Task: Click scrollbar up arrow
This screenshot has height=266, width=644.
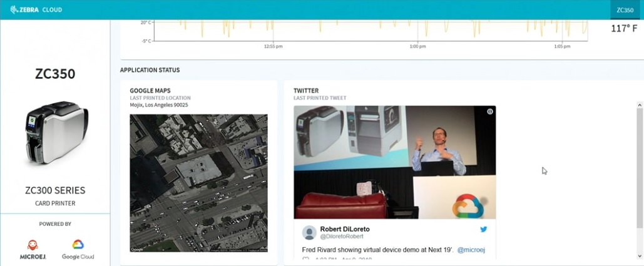Action: (640, 105)
